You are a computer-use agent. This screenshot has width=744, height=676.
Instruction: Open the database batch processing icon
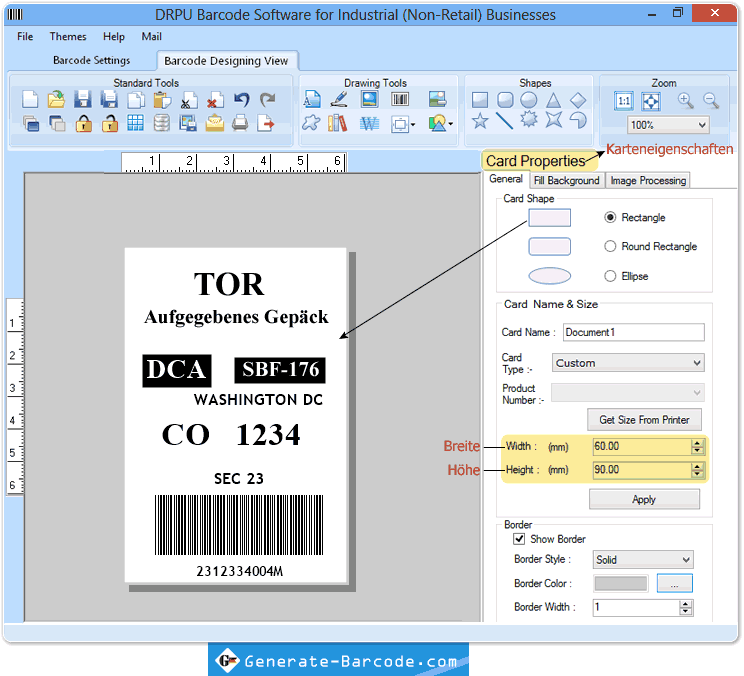coord(162,123)
